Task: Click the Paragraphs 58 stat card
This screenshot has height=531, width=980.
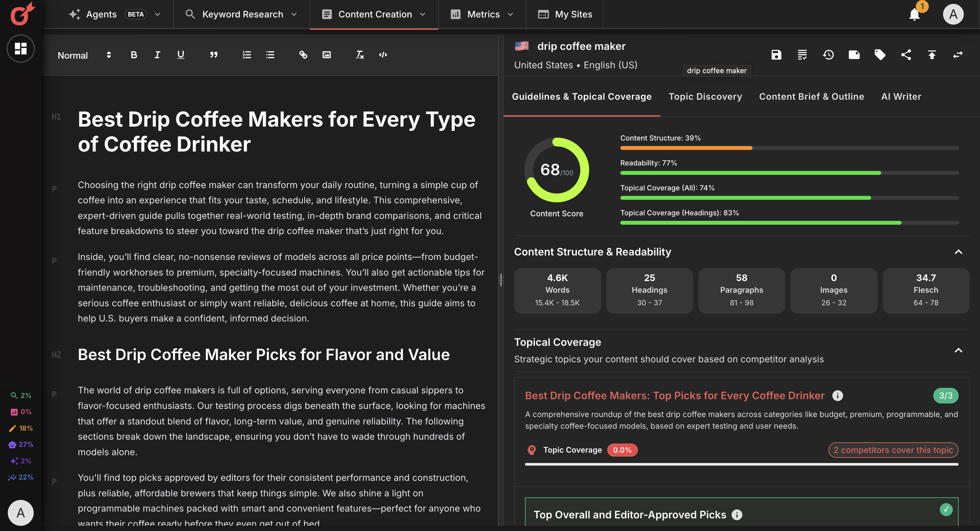Action: point(741,291)
